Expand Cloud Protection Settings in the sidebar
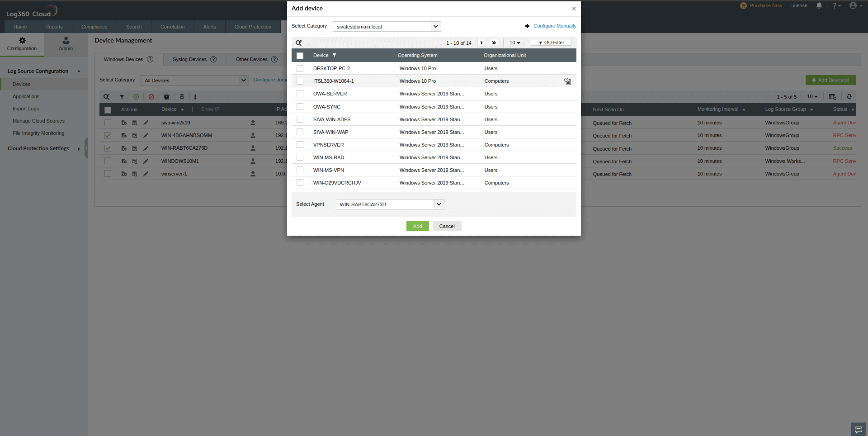 (x=79, y=149)
